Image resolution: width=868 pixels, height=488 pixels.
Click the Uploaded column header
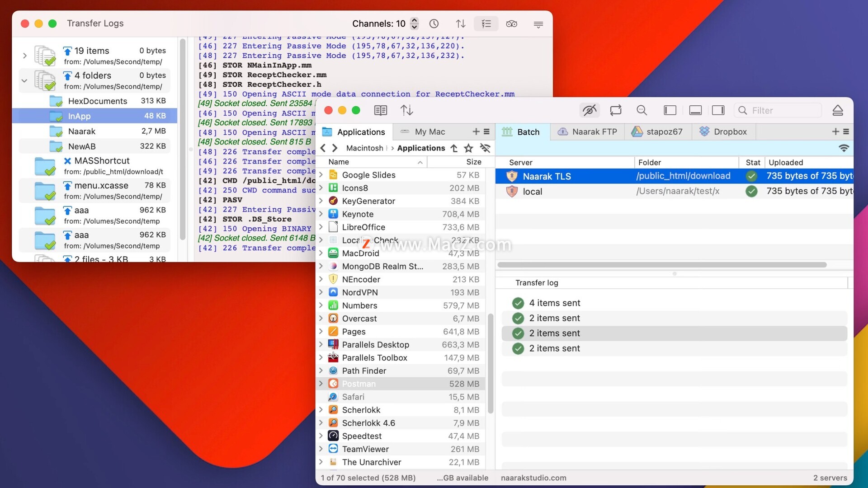(809, 162)
